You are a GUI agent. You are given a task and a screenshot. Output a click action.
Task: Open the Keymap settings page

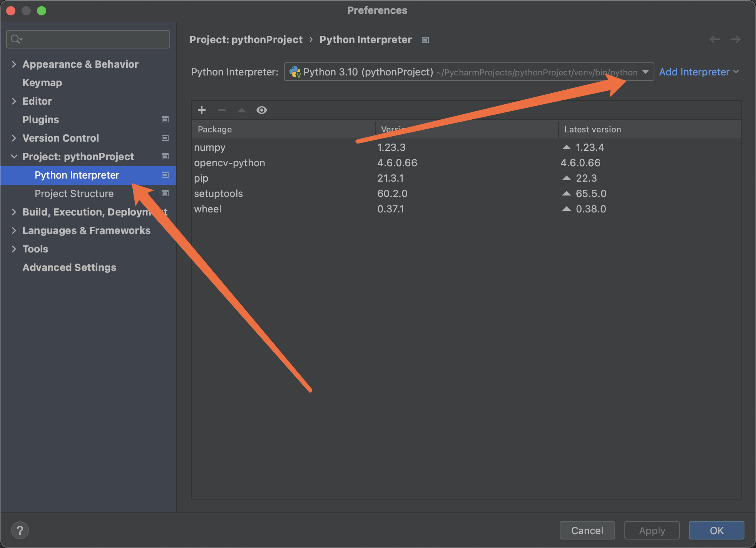(x=42, y=83)
